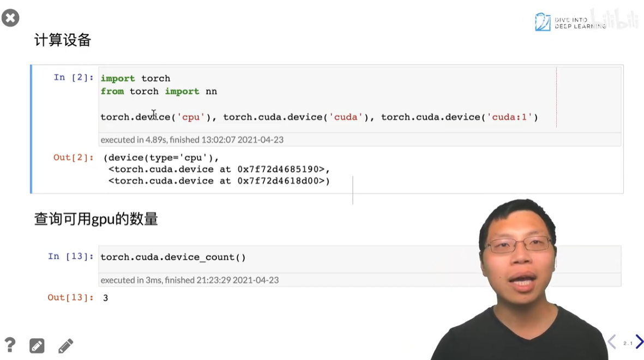Click the presenter webcam video overlay
Viewport: 644px width, 360px height.
coord(520,279)
